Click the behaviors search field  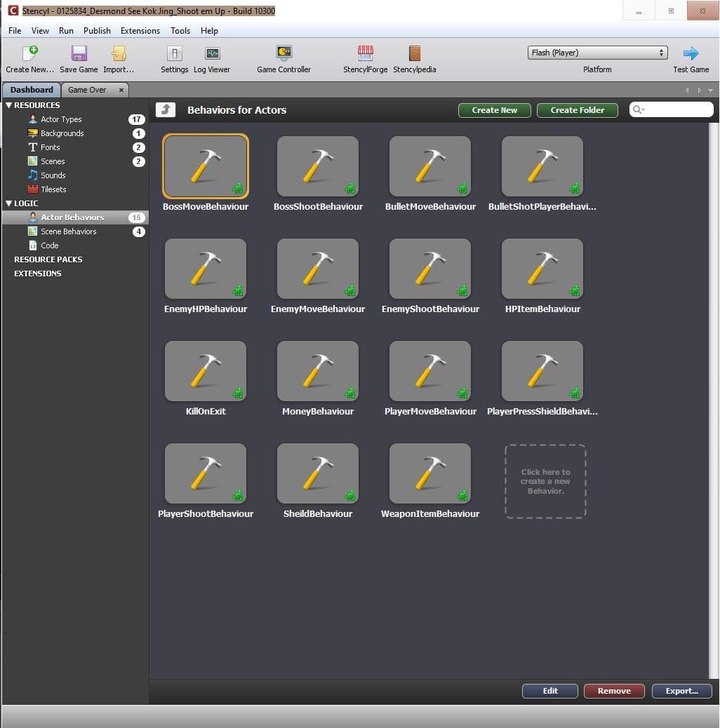(671, 109)
